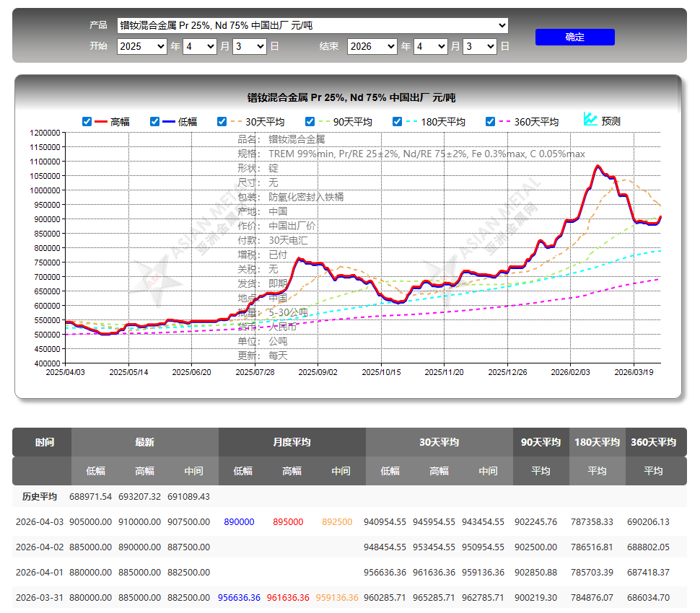Click the price peak on the chart line
The width and height of the screenshot is (700, 613).
tap(598, 167)
